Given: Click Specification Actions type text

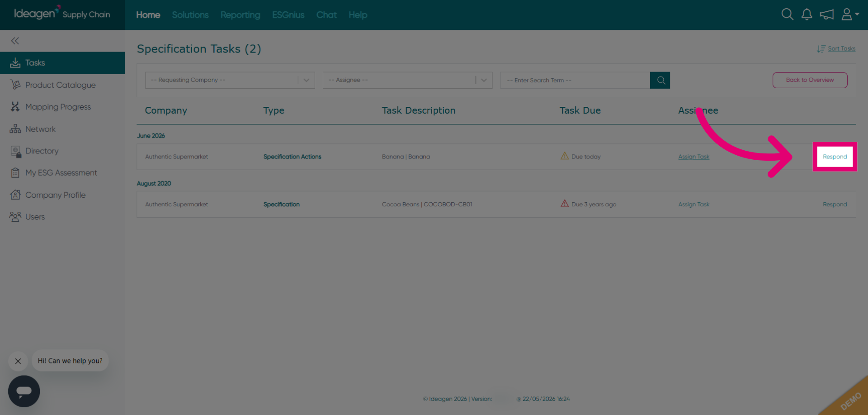Looking at the screenshot, I should [292, 157].
